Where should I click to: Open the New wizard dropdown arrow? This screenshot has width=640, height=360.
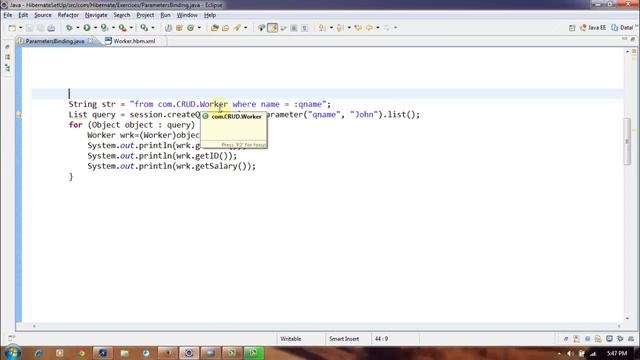20,28
